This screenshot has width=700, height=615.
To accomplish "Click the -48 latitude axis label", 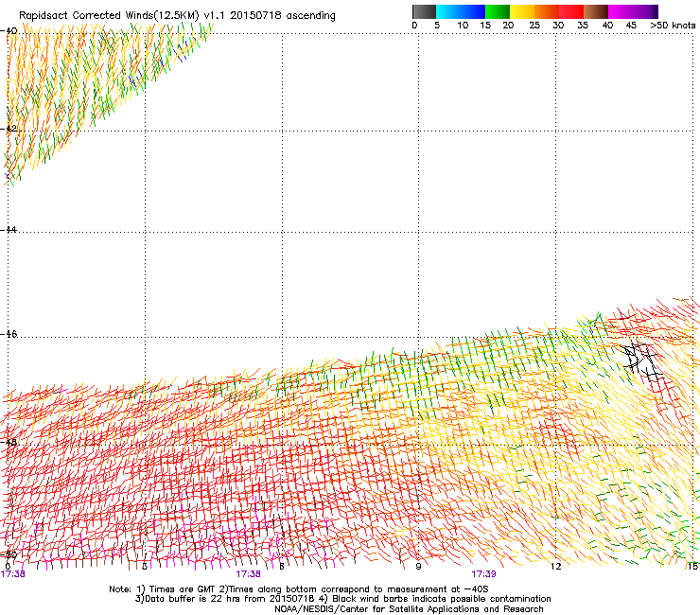I will tap(9, 442).
